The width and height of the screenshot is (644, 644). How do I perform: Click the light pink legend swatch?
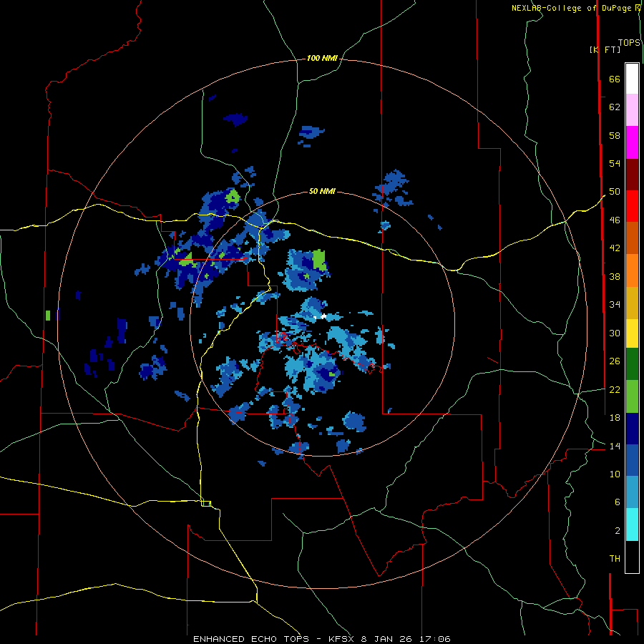(x=632, y=110)
